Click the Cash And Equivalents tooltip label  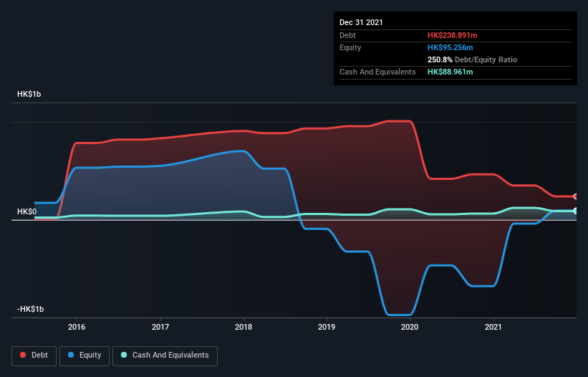point(377,72)
